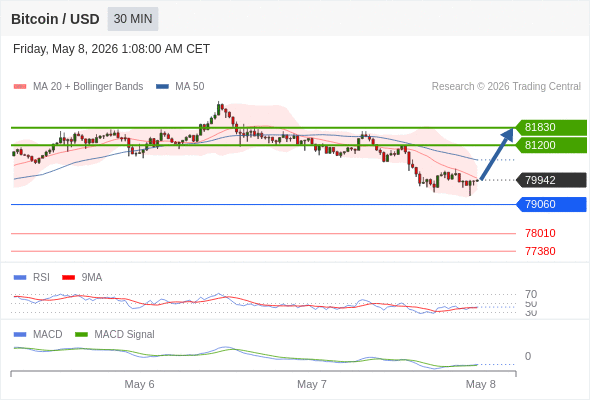Click the MACD legend blue swatch

click(20, 335)
